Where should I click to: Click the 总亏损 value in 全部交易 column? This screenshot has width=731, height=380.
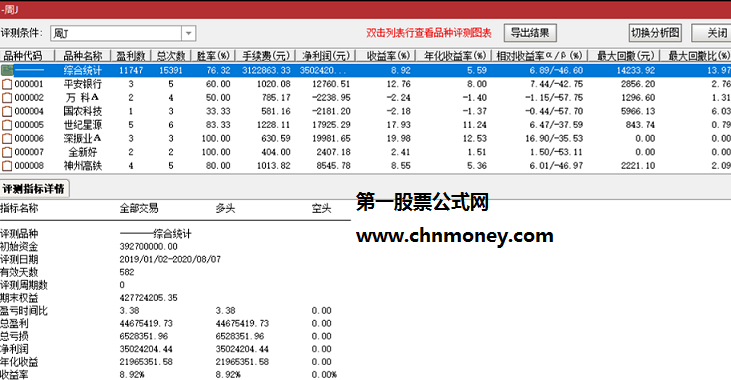click(x=144, y=336)
